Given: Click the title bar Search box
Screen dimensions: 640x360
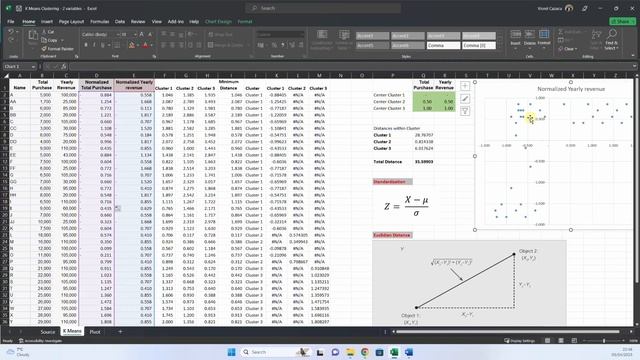Looking at the screenshot, I should (x=323, y=8).
